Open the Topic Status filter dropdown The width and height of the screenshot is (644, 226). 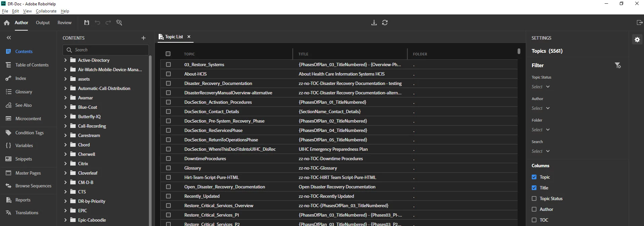pos(540,87)
